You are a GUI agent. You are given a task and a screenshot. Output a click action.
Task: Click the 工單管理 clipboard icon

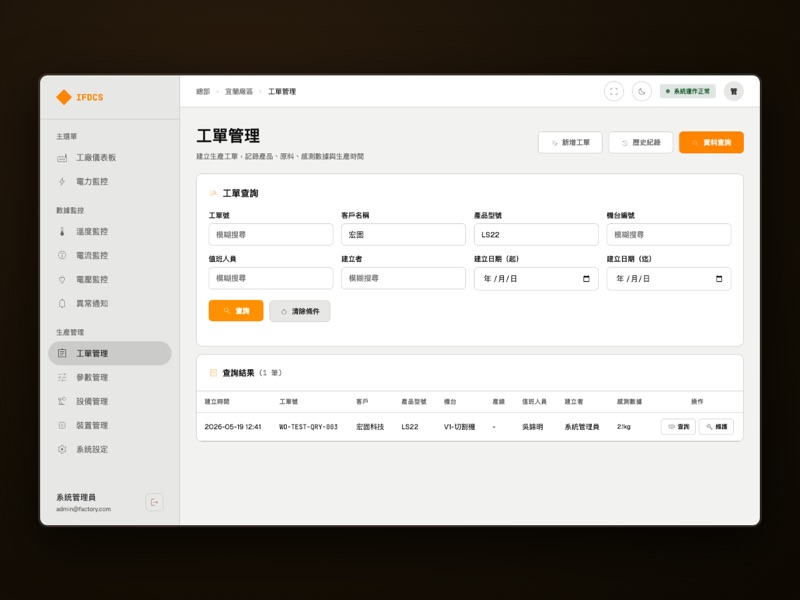(62, 353)
